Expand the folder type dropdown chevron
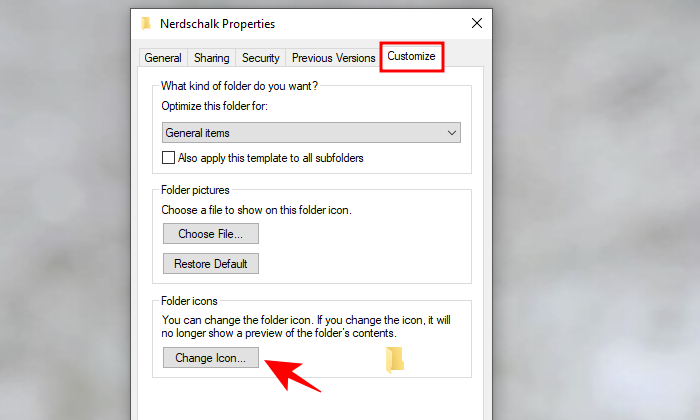Viewport: 700px width, 420px height. click(x=452, y=133)
